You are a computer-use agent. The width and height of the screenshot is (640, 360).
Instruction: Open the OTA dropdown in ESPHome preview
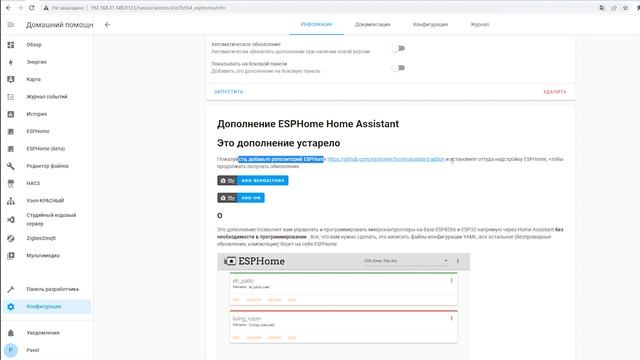point(405,261)
